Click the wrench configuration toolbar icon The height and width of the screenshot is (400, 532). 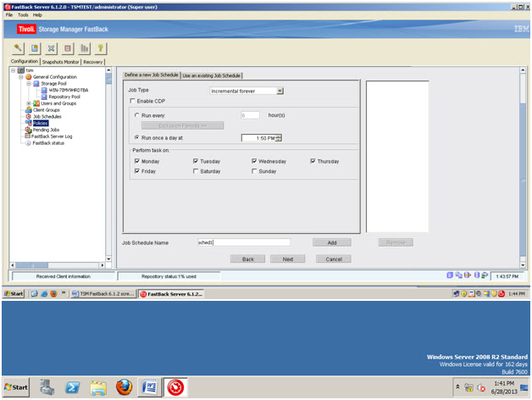(19, 48)
